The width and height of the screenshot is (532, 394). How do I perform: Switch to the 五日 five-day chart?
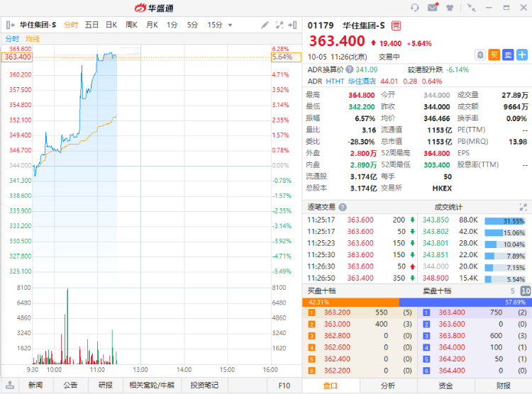(x=92, y=25)
